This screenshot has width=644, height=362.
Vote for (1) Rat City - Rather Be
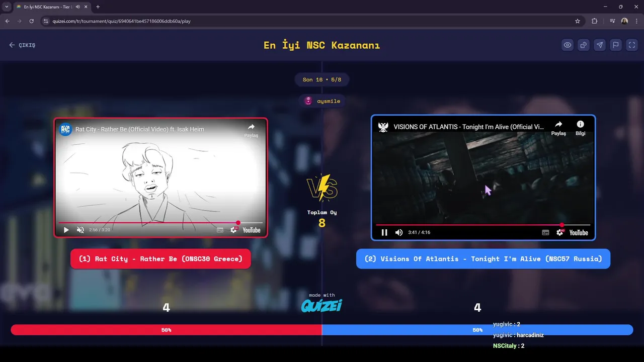click(160, 259)
